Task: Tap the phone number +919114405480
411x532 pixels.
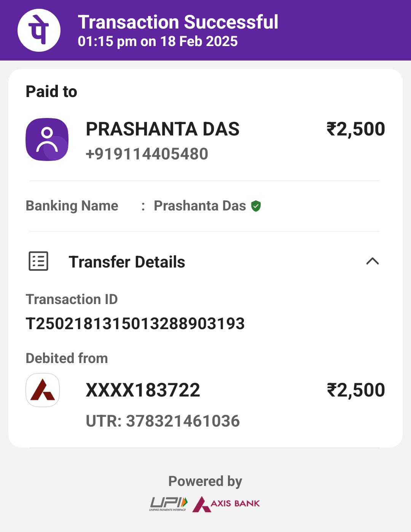Action: click(x=147, y=154)
